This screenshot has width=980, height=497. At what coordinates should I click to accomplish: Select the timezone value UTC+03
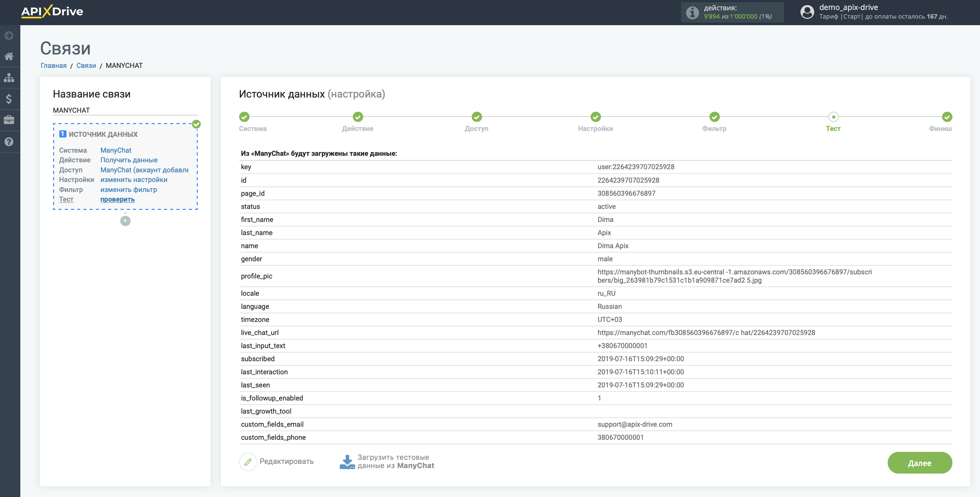point(610,319)
